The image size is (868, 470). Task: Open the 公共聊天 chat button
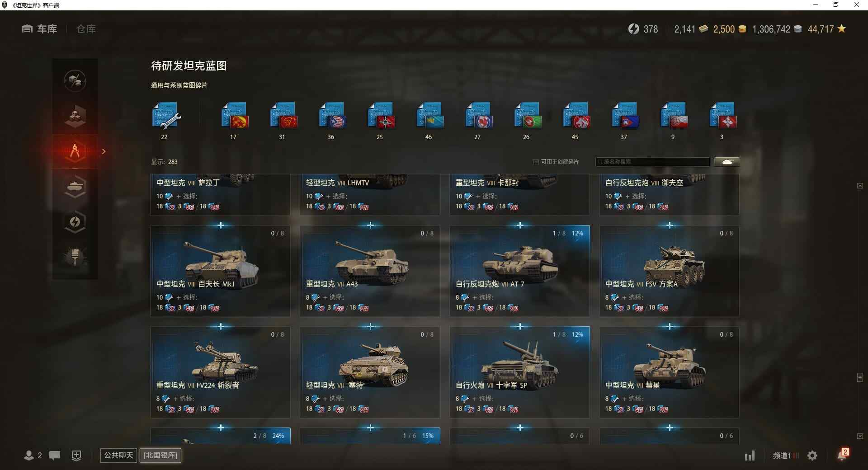coord(118,455)
